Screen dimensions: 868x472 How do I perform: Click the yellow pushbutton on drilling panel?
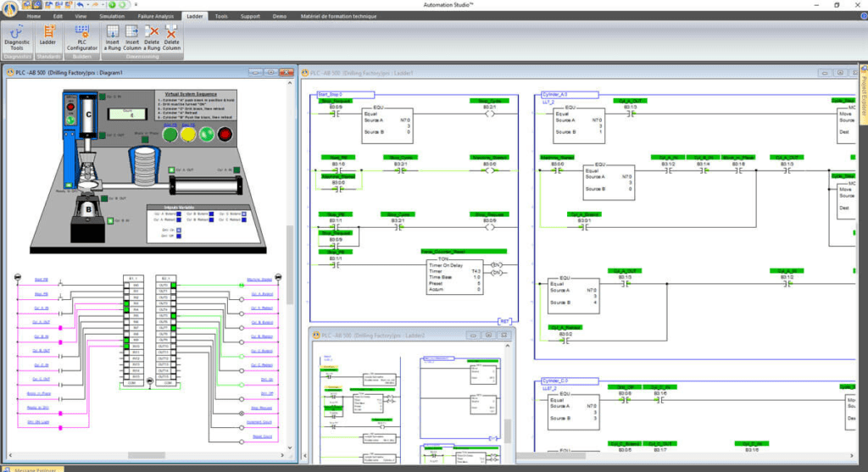pos(188,135)
